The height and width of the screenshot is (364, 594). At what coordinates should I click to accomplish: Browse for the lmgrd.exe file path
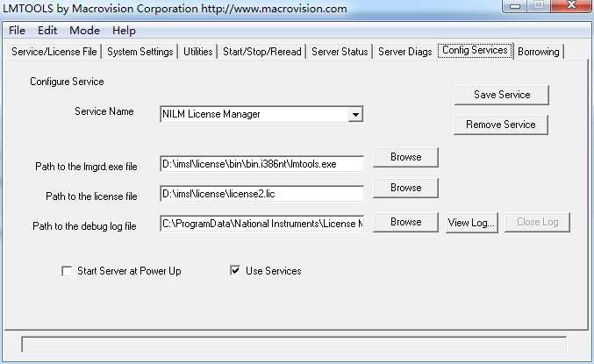point(405,157)
